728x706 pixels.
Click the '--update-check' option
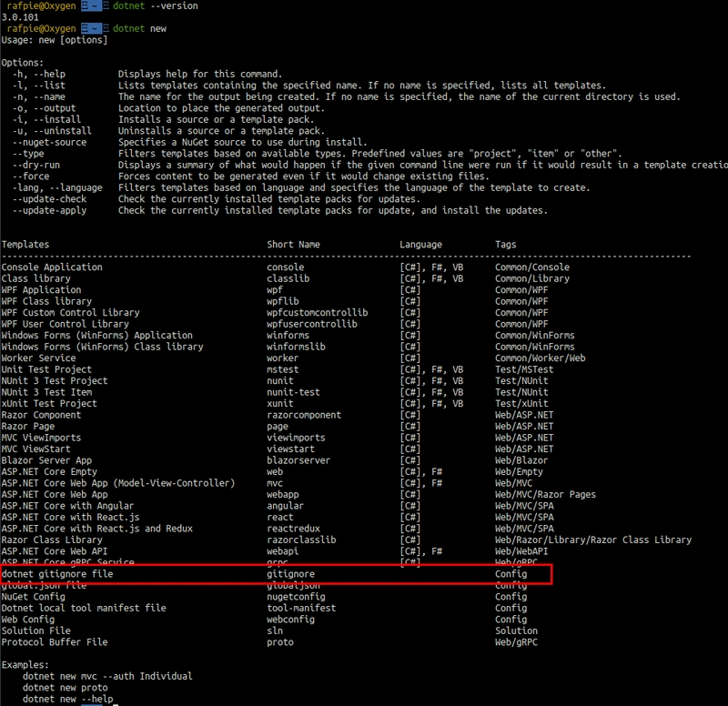click(50, 199)
